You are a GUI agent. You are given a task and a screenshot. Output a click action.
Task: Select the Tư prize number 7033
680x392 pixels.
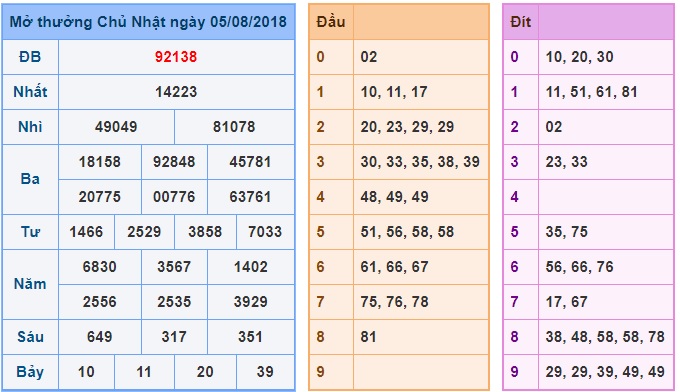click(x=265, y=232)
